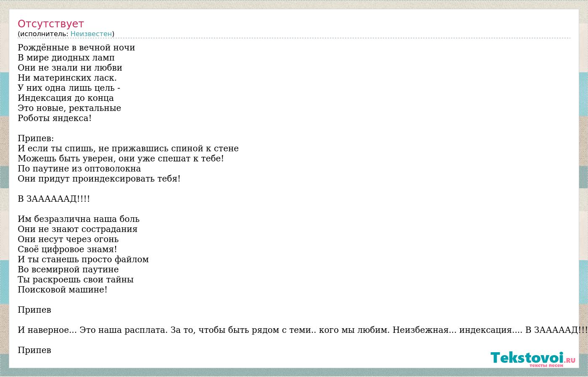Click the line "Они придут проиндексировать тебя!"

coord(99,179)
